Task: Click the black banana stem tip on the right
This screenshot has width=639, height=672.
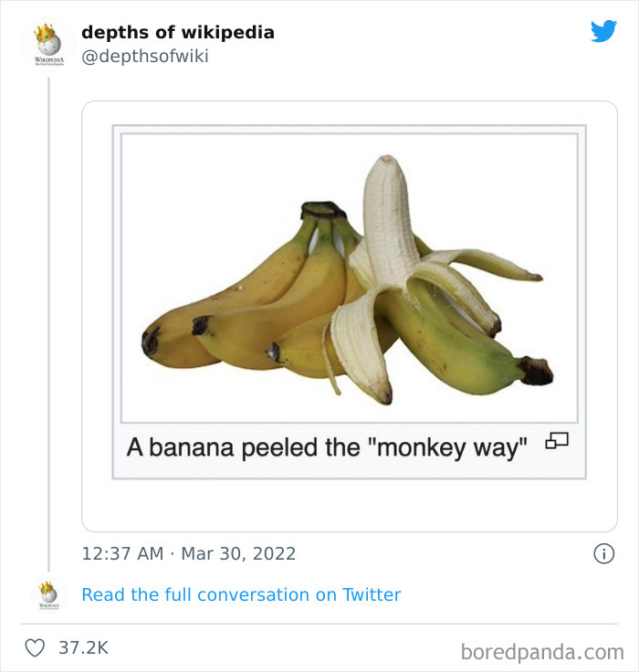Action: point(537,371)
